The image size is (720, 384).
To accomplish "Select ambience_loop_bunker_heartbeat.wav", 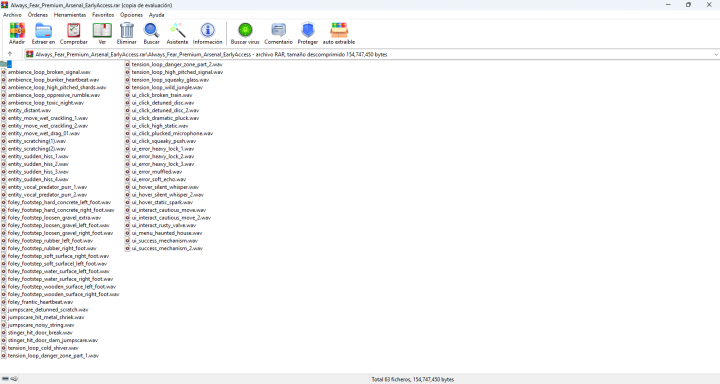I will (x=50, y=80).
